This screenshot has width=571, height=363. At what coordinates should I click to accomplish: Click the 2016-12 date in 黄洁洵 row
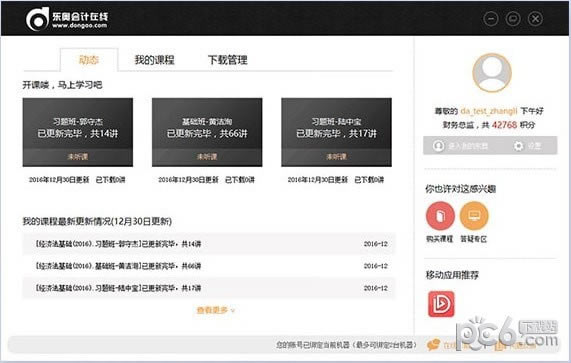[x=375, y=266]
